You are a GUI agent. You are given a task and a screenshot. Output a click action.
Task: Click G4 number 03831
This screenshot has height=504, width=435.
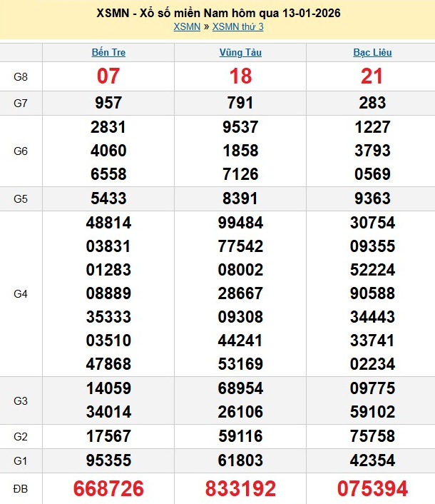pos(108,246)
